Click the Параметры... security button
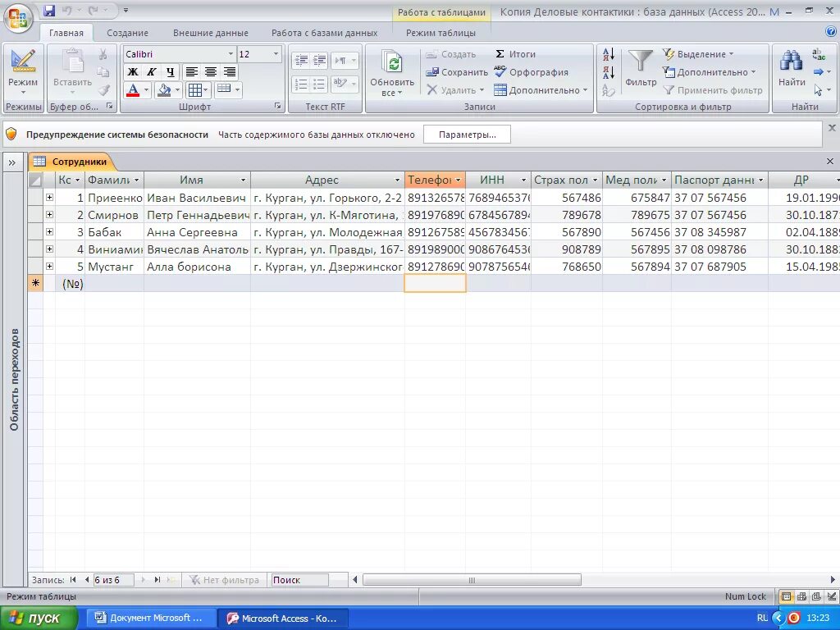Screen dimensions: 840x630 (467, 135)
